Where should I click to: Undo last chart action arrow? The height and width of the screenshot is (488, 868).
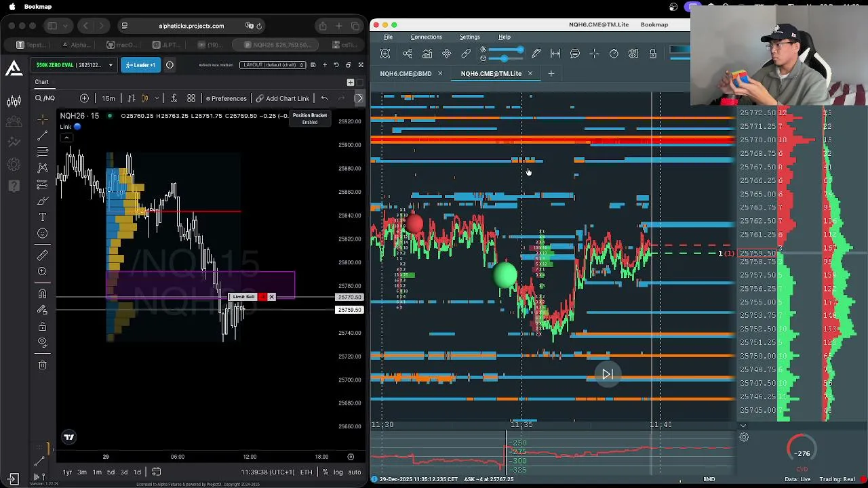click(324, 98)
